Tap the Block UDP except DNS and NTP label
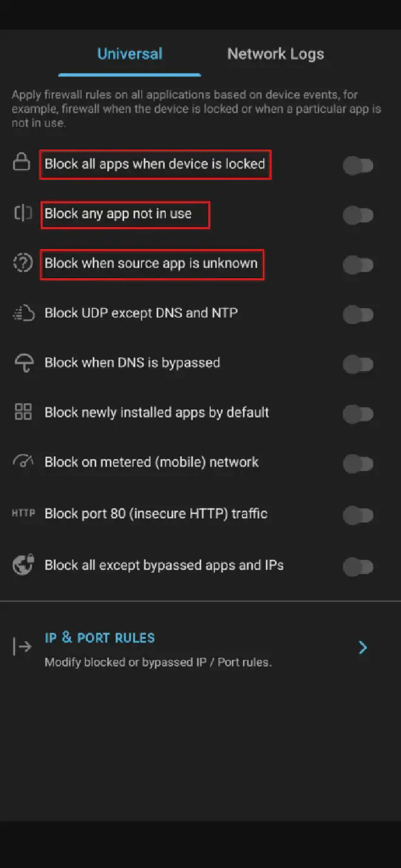The height and width of the screenshot is (868, 401). point(141,313)
